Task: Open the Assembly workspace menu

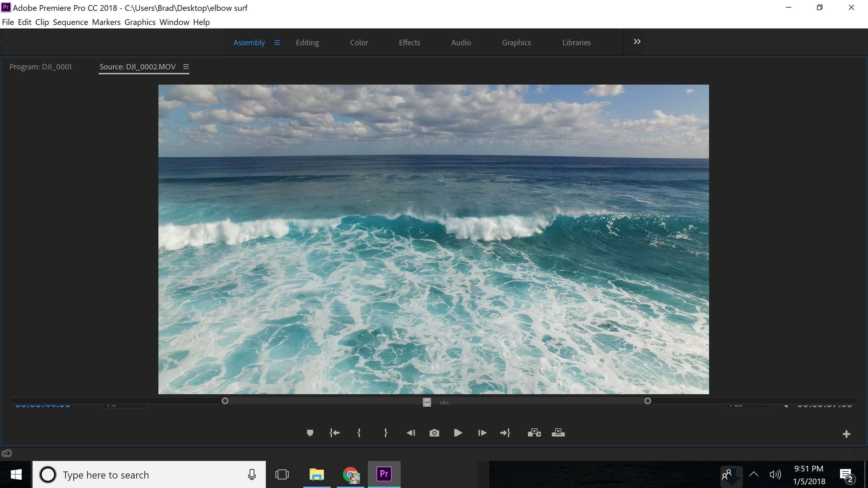Action: (277, 43)
